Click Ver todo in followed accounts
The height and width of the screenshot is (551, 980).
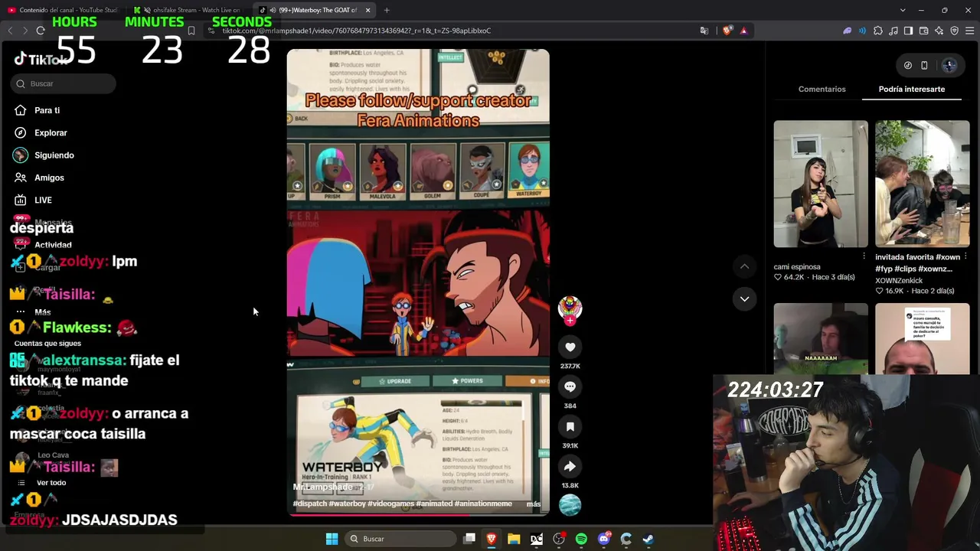51,483
